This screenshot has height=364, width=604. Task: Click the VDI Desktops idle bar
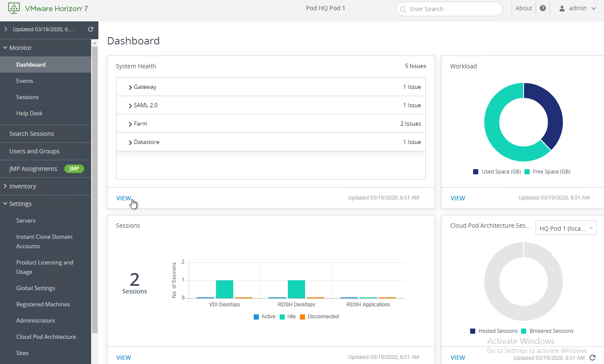(225, 289)
